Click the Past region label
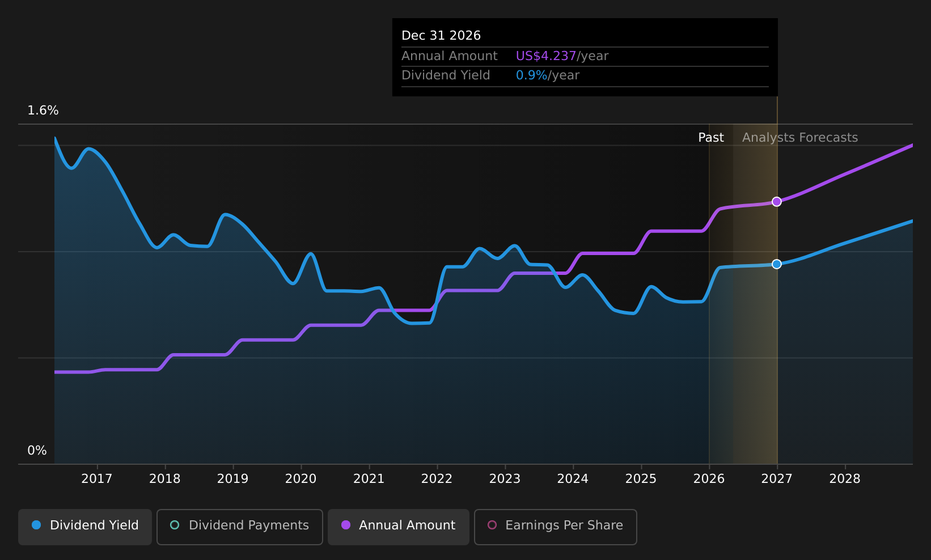931x560 pixels. (711, 138)
